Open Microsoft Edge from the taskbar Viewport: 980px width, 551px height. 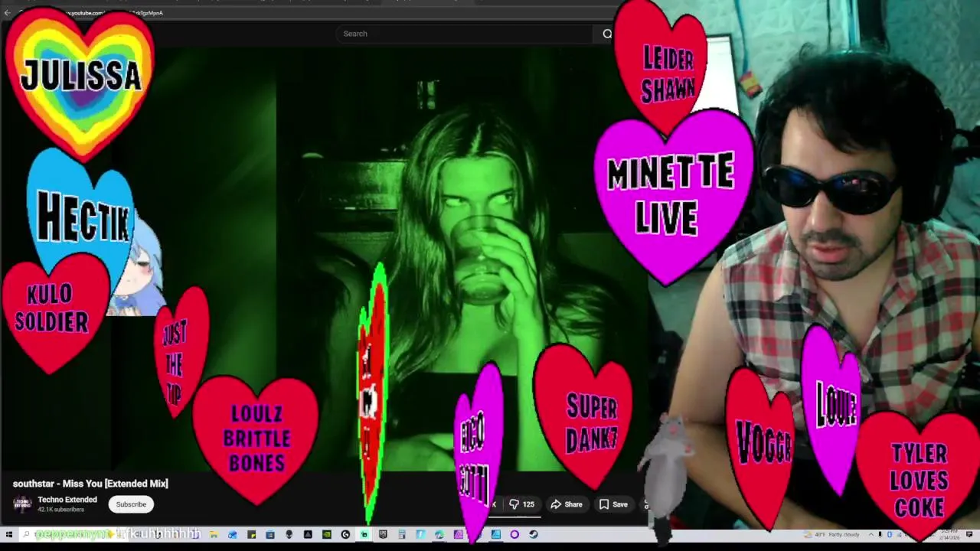439,534
